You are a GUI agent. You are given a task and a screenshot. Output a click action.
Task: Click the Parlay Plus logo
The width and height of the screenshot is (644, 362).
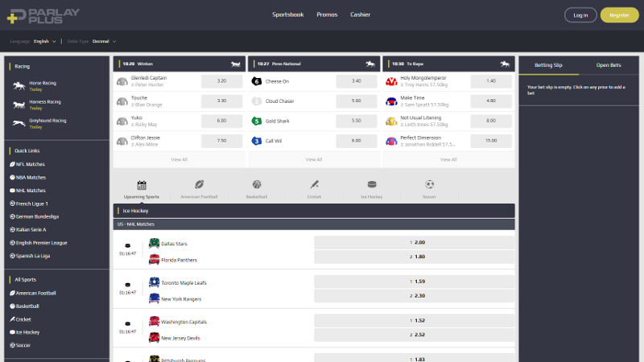(x=43, y=15)
